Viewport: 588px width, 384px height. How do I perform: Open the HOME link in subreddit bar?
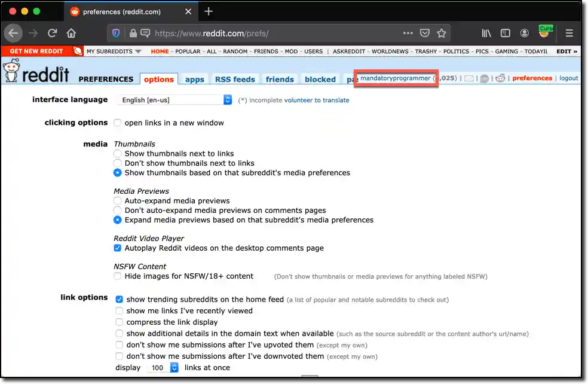point(160,51)
